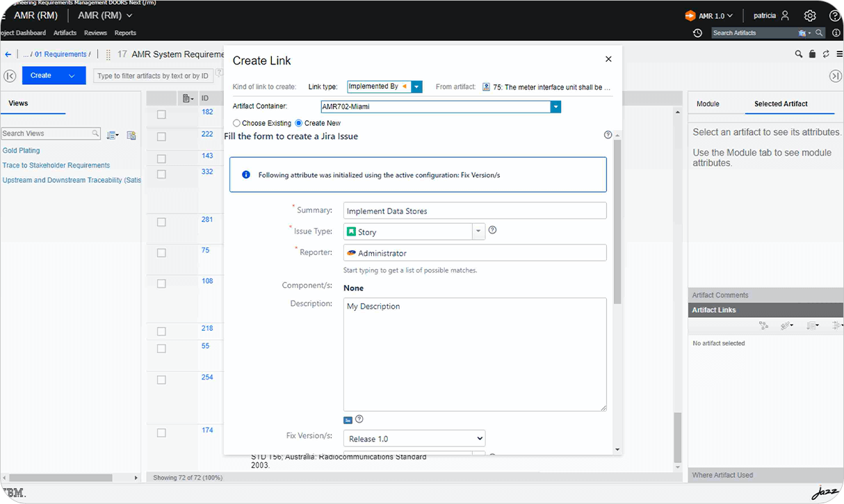Click the magnifier in Search Artifacts box
Image resolution: width=844 pixels, height=504 pixels.
(820, 33)
